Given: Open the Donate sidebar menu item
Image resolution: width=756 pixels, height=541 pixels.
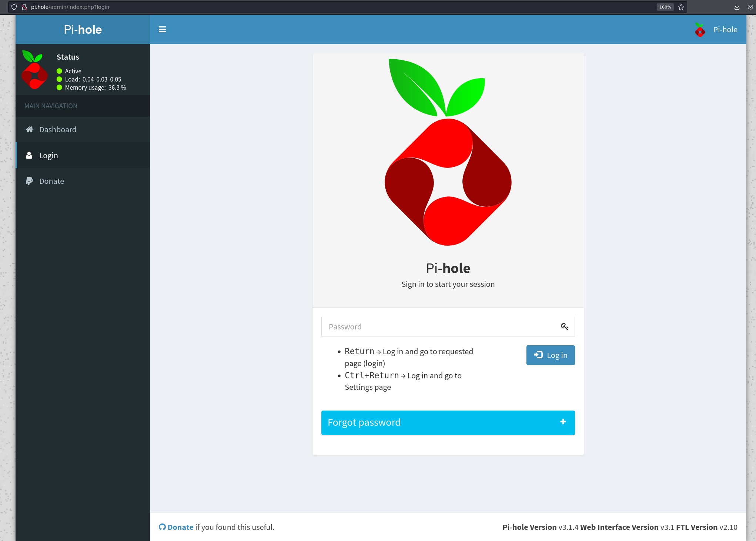Looking at the screenshot, I should pos(83,181).
